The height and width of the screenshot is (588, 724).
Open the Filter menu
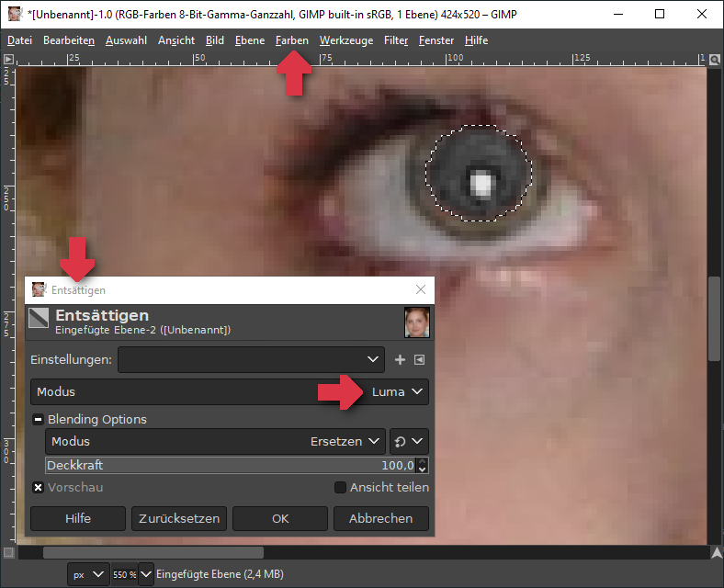[x=396, y=40]
